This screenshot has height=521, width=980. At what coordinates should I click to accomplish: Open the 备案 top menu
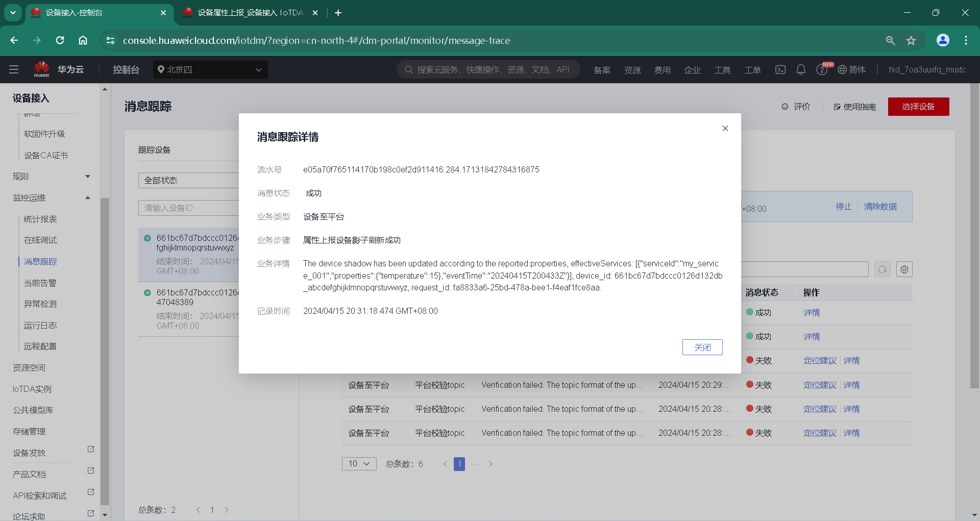click(602, 70)
